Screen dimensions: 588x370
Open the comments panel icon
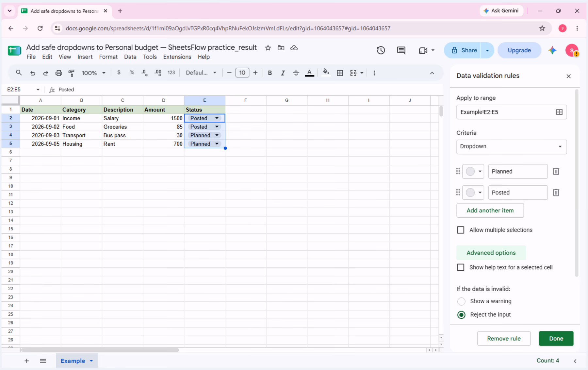tap(401, 50)
